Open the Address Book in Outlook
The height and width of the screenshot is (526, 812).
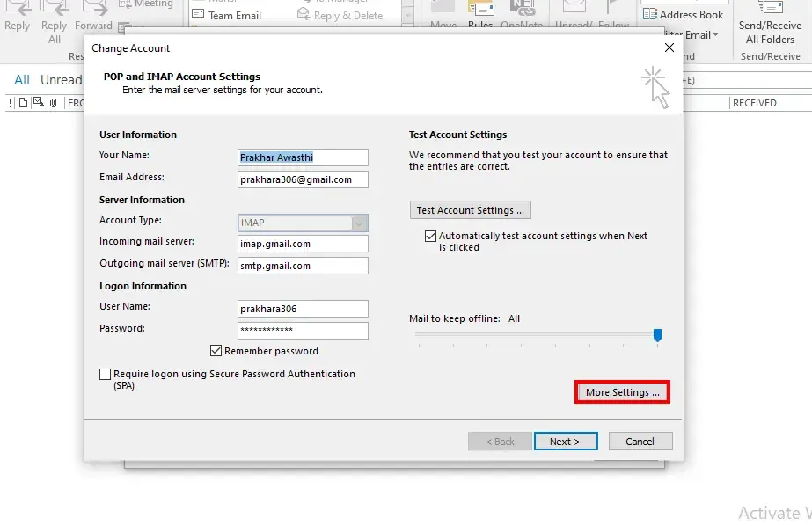click(683, 14)
